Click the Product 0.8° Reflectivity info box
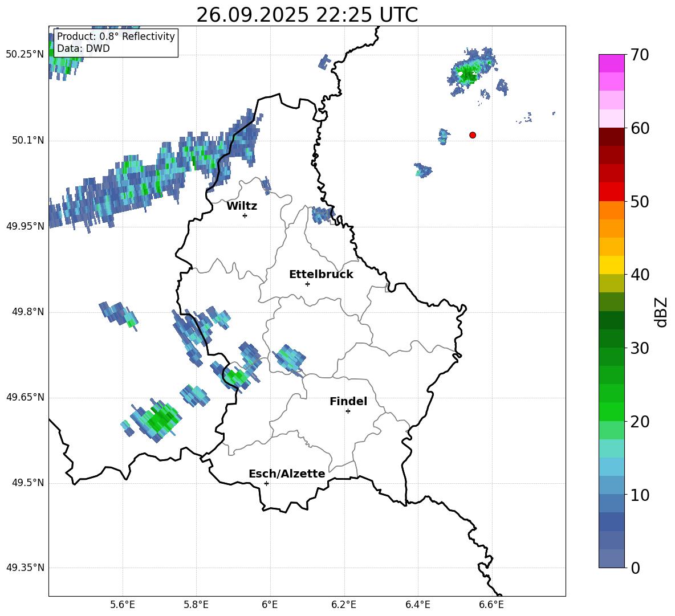Image resolution: width=675 pixels, height=616 pixels. [x=116, y=42]
